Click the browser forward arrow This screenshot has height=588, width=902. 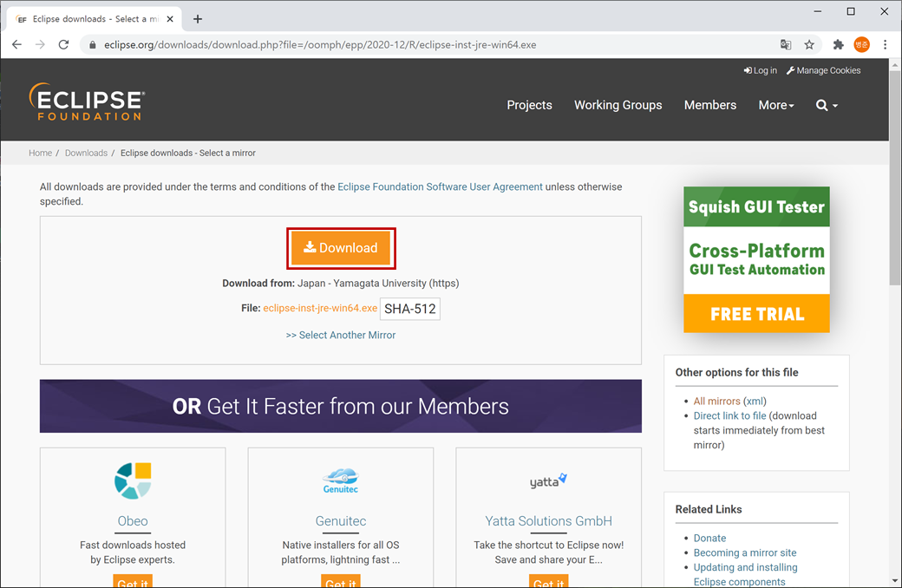point(40,44)
